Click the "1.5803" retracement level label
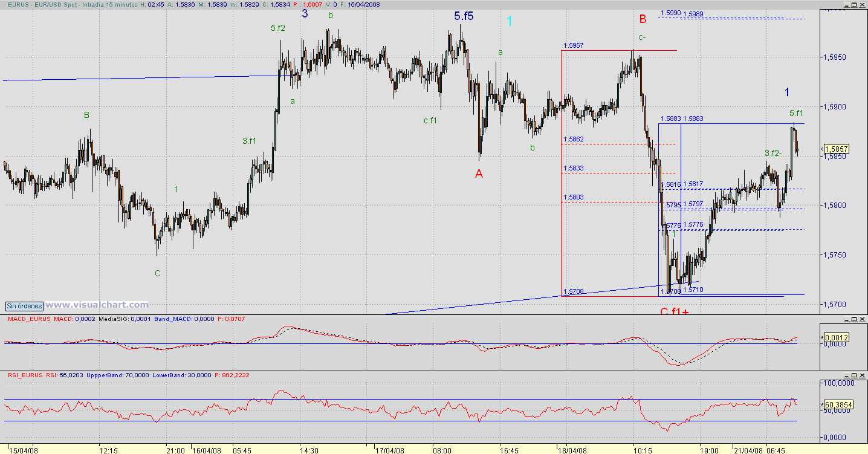Image resolution: width=868 pixels, height=454 pixels. [573, 197]
